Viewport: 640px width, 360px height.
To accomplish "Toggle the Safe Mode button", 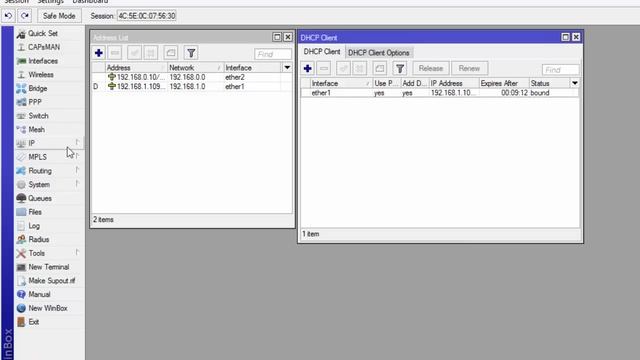I will coord(59,16).
